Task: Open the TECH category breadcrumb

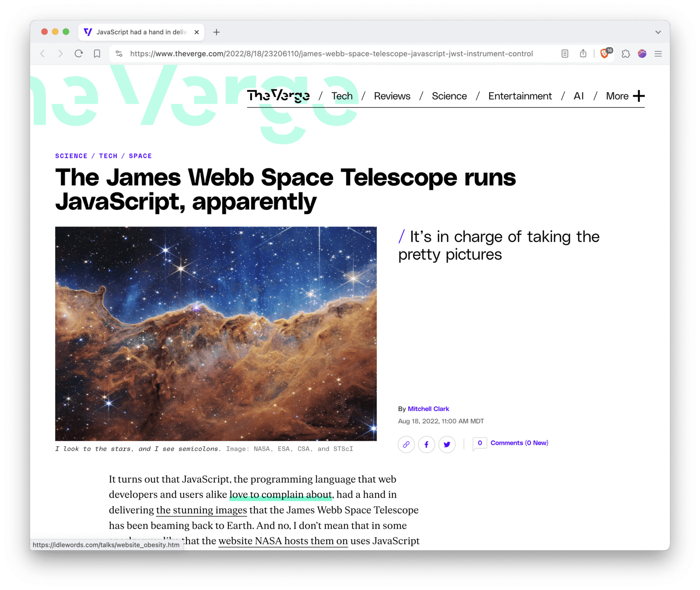Action: tap(108, 156)
